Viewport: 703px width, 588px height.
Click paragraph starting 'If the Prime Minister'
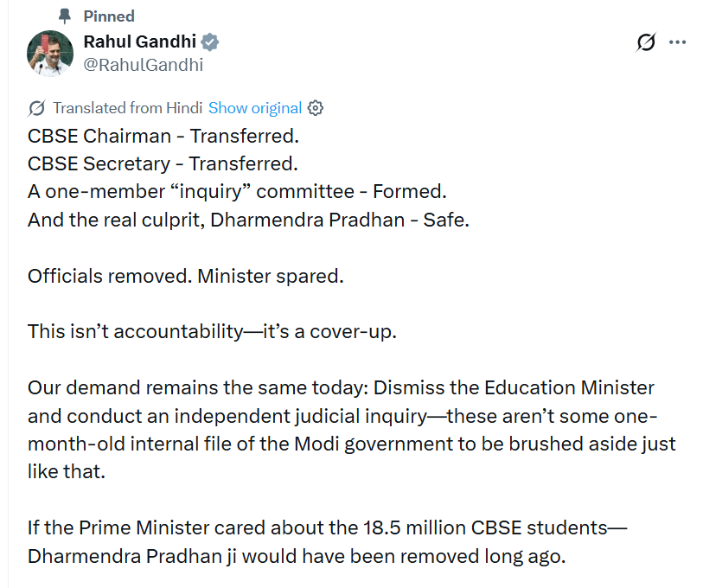[328, 542]
